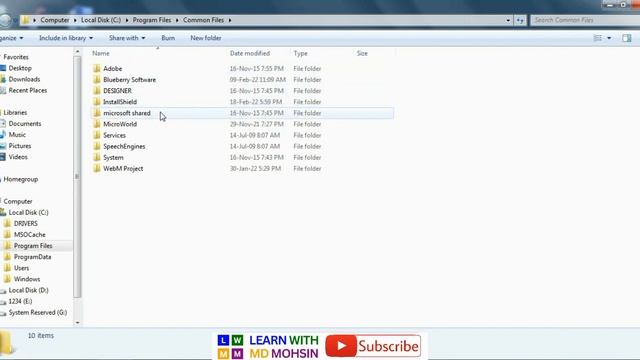Open the Adobe folder icon

coord(97,69)
